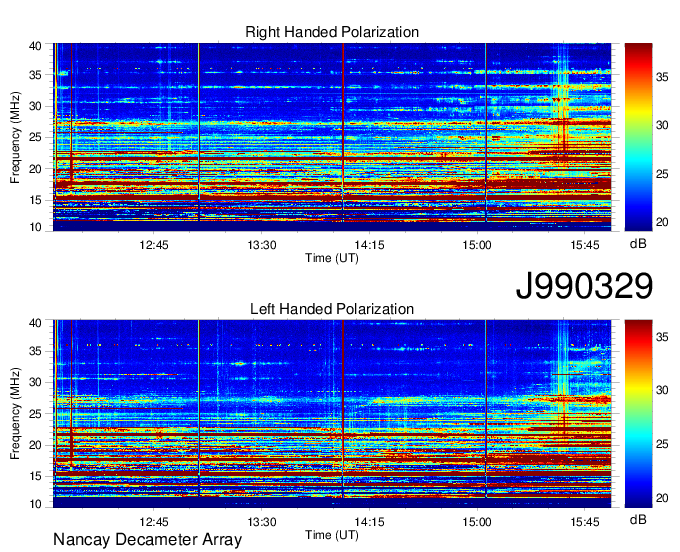The height and width of the screenshot is (552, 680).
Task: Click the Right Handed Polarization plot title
Action: 332,32
